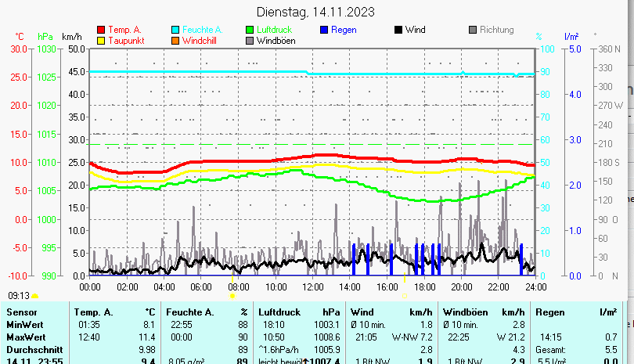Click the sun icon beside 09:13

35,296
